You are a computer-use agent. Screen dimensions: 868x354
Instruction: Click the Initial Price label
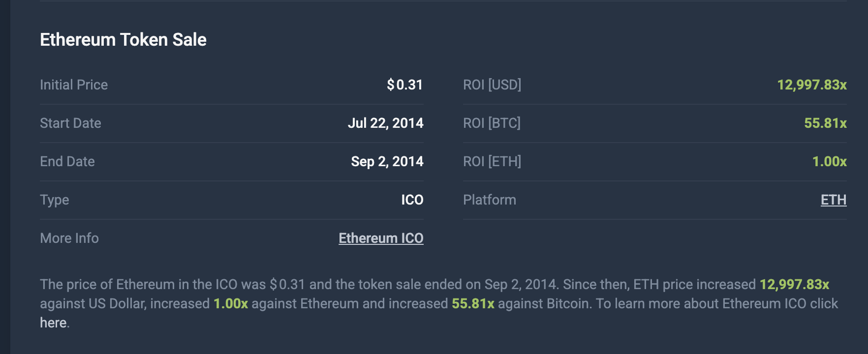[x=74, y=85]
